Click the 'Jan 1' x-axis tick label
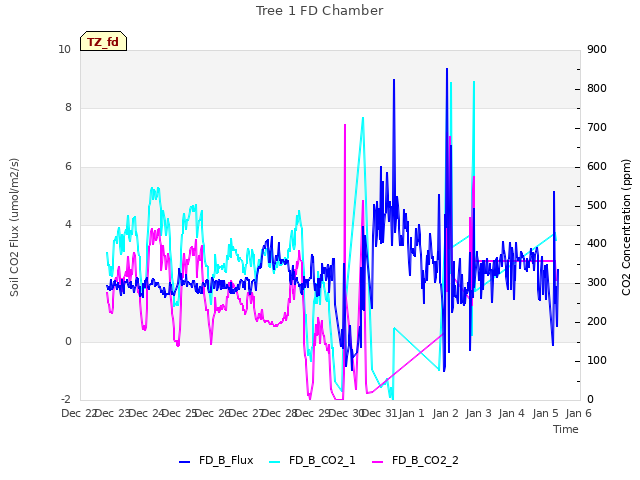This screenshot has height=480, width=640. (x=411, y=413)
